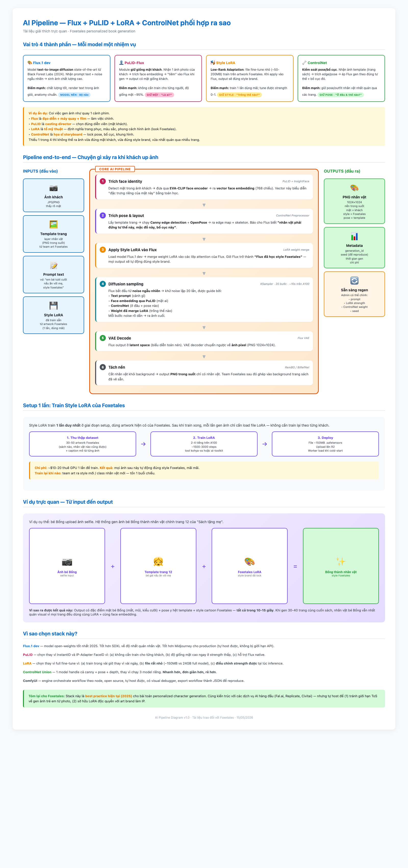Click the "MODEL NỀN · Bộ não" badge
The height and width of the screenshot is (868, 408).
click(x=74, y=95)
